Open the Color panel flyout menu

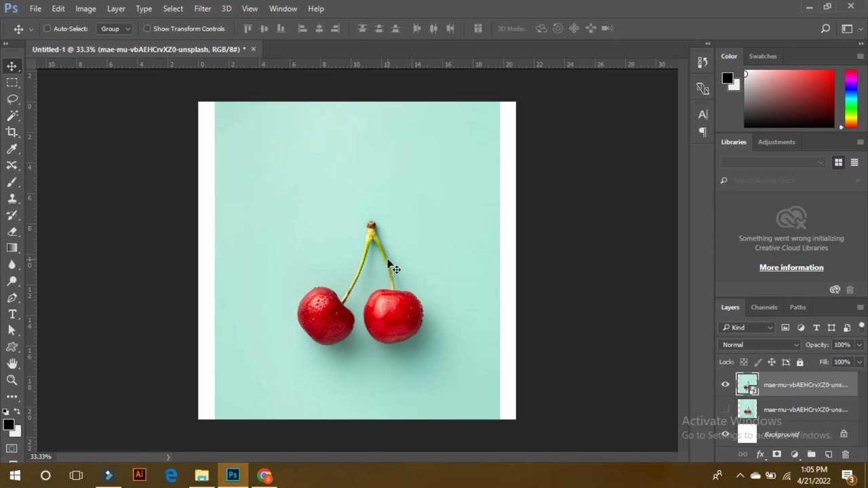click(x=861, y=56)
